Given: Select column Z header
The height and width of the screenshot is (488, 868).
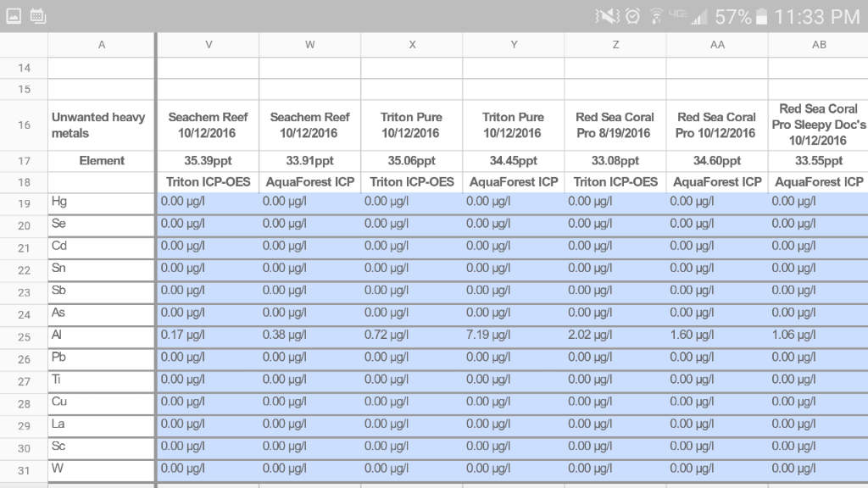Looking at the screenshot, I should tap(615, 45).
